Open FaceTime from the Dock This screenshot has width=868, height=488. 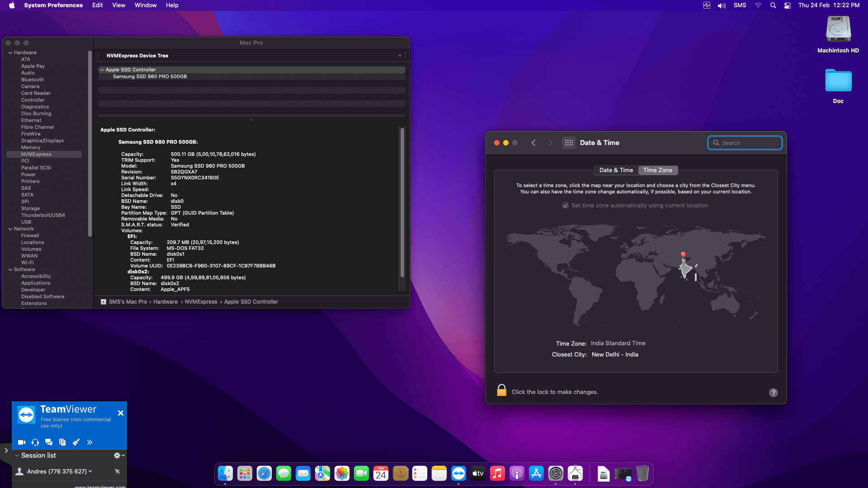361,474
